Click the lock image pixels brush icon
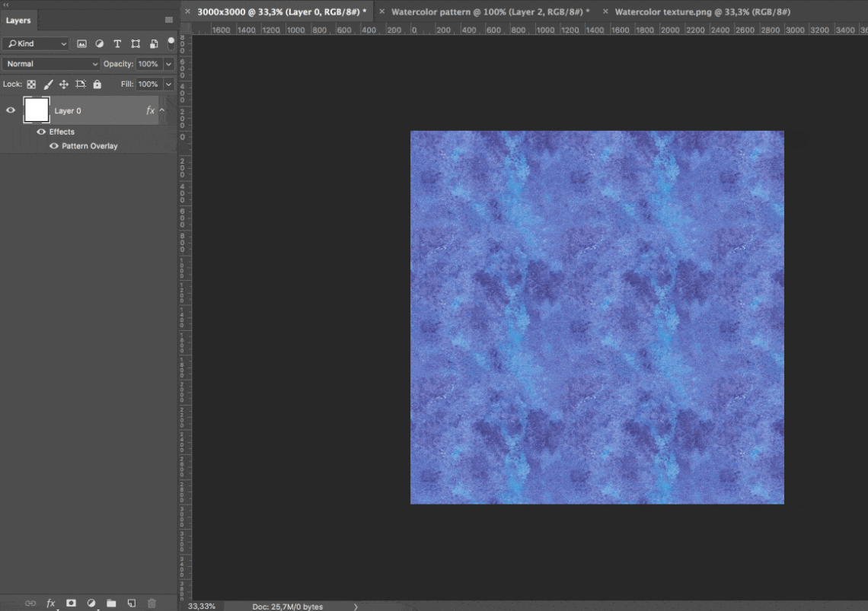 [48, 84]
